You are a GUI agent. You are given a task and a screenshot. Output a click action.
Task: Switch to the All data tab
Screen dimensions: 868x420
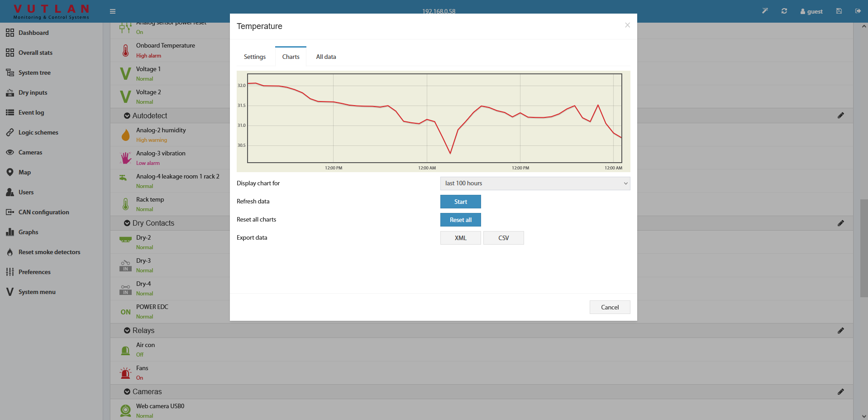click(x=326, y=57)
